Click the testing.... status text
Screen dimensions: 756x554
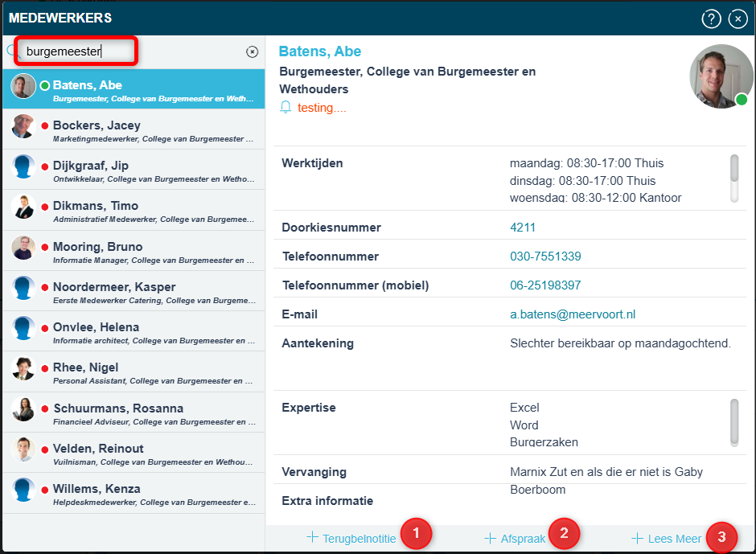coord(322,108)
